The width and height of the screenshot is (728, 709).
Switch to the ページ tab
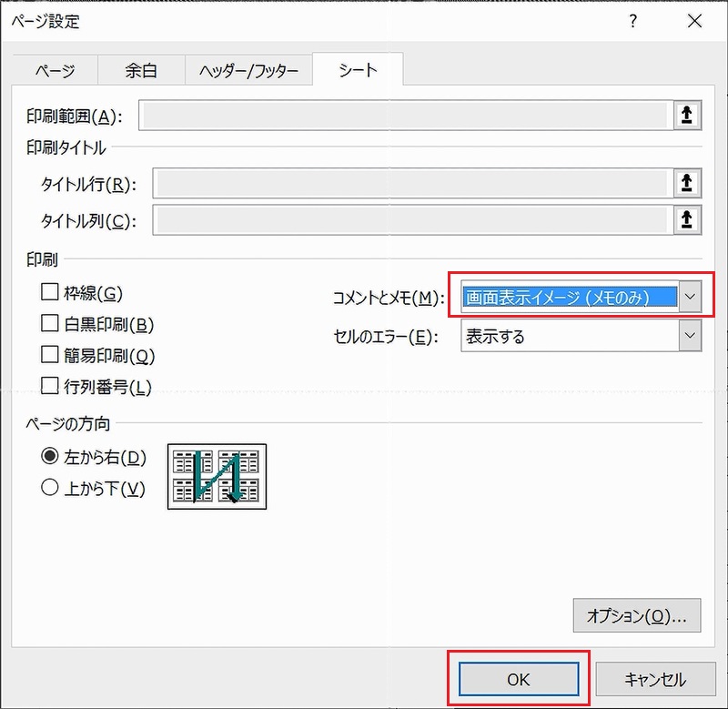click(55, 71)
